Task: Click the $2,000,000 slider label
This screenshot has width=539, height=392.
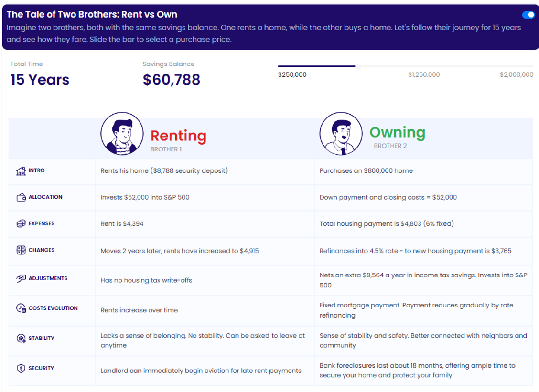Action: 516,74
